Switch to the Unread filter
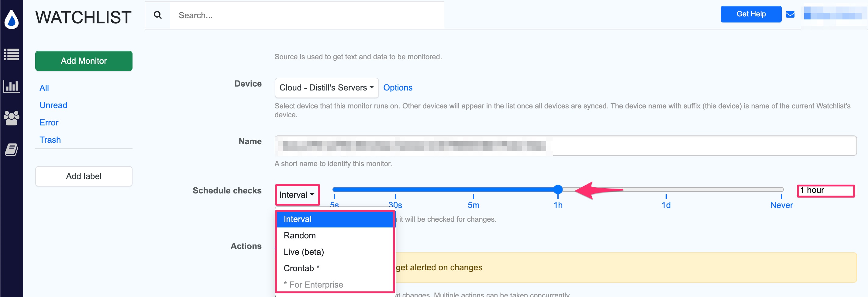The height and width of the screenshot is (297, 868). tap(53, 105)
